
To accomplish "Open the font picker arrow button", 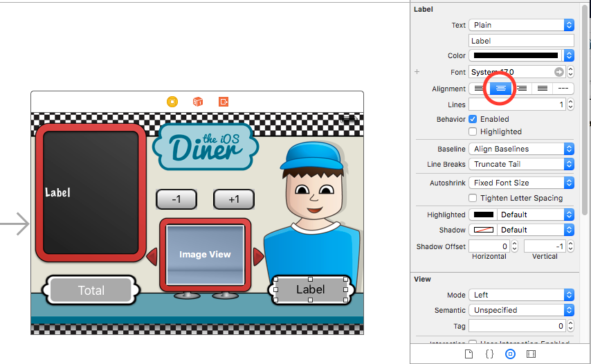I will click(x=559, y=71).
